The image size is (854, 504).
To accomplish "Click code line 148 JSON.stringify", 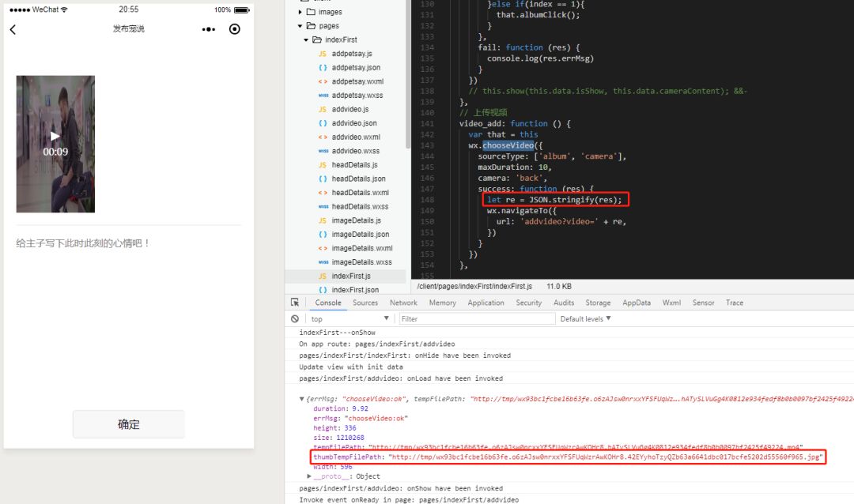I will coord(554,200).
